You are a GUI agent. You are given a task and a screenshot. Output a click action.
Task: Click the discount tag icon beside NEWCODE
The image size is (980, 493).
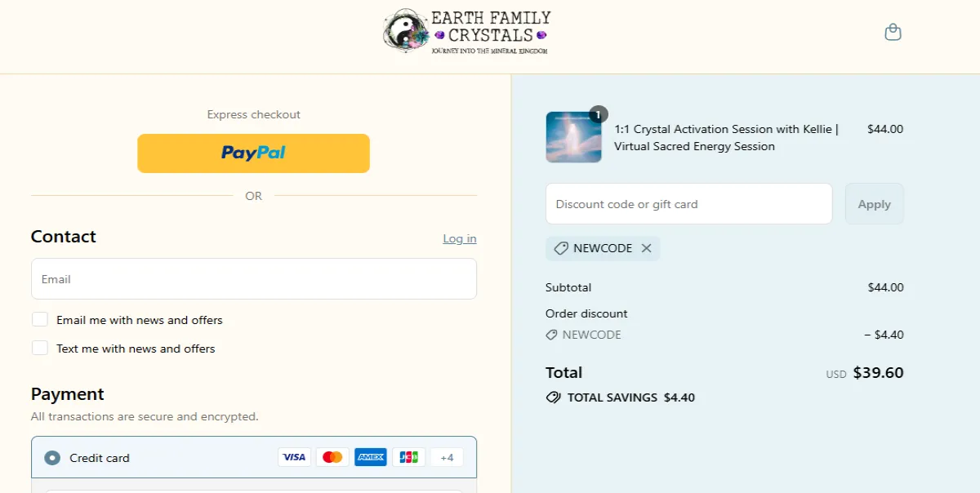click(561, 248)
